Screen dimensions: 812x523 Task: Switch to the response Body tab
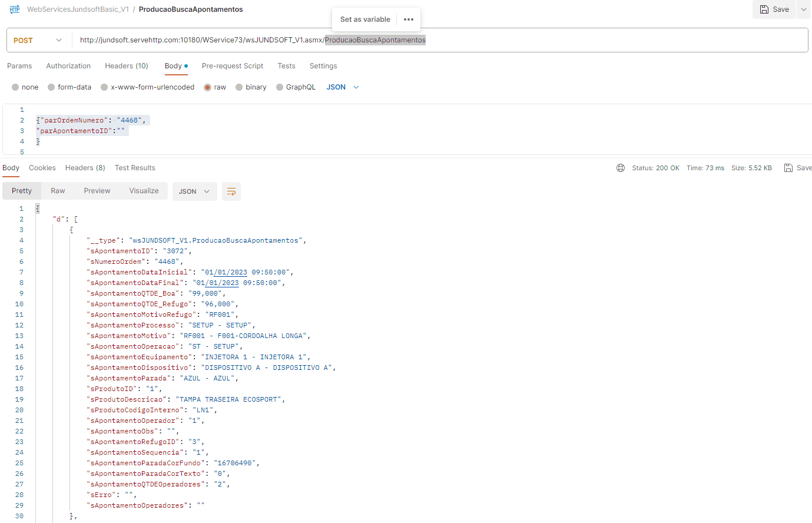[x=11, y=168]
